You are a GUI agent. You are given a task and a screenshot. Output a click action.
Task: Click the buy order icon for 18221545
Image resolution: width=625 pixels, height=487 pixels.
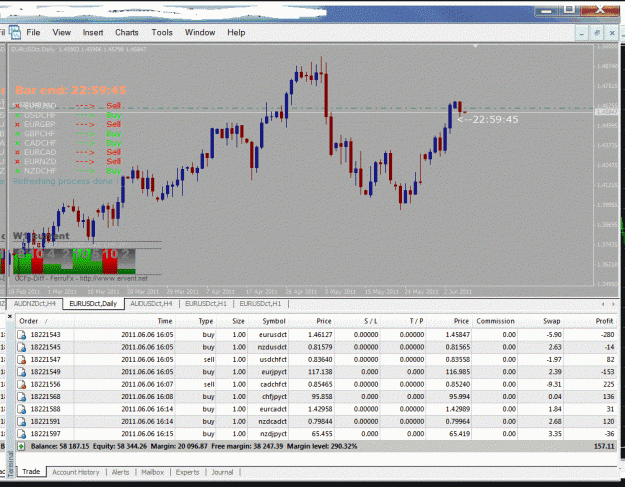coord(22,347)
